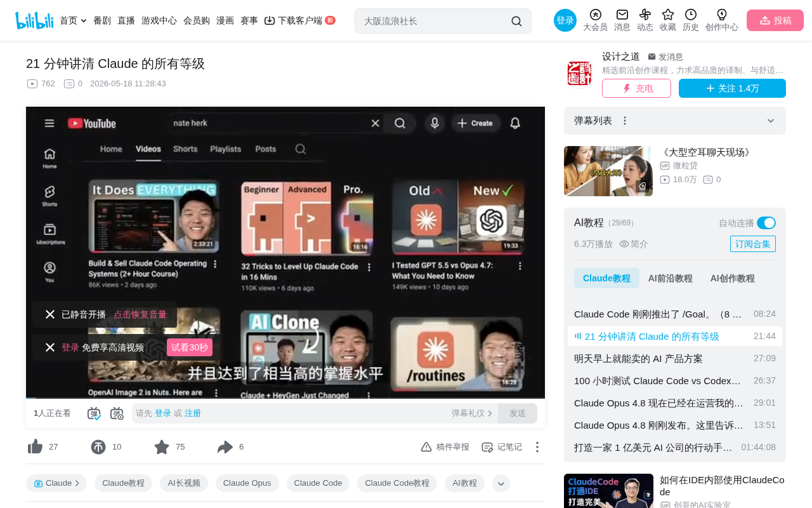
Task: Open 记笔记 notes icon
Action: coord(487,447)
